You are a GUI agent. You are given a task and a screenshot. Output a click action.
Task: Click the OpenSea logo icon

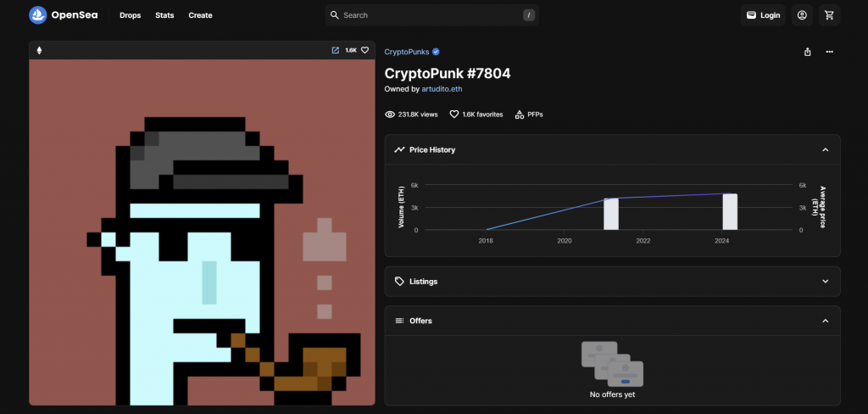38,15
